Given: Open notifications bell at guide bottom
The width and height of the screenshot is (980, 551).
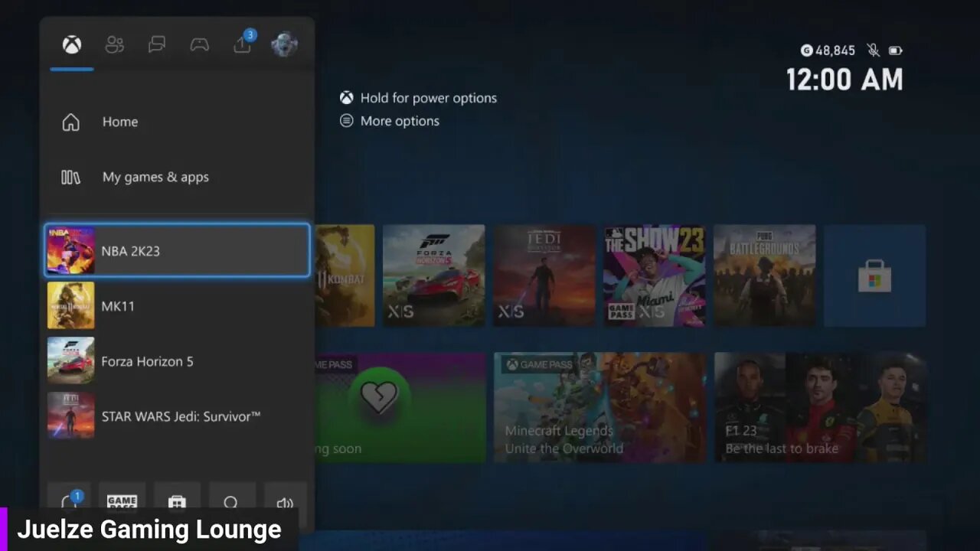Looking at the screenshot, I should pos(70,501).
